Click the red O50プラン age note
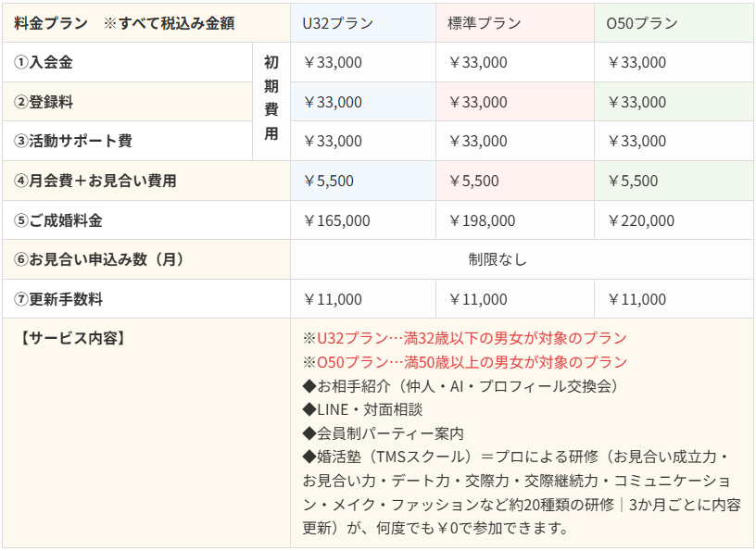Image resolution: width=756 pixels, height=551 pixels. [x=465, y=362]
